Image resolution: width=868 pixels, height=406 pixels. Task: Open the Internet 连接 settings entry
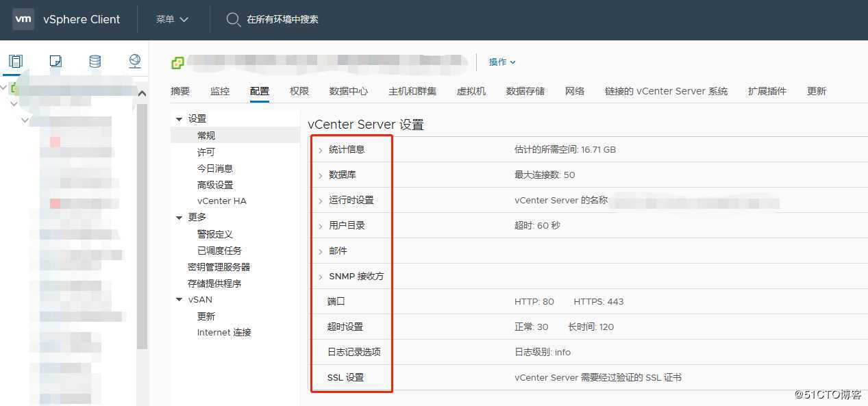point(224,332)
